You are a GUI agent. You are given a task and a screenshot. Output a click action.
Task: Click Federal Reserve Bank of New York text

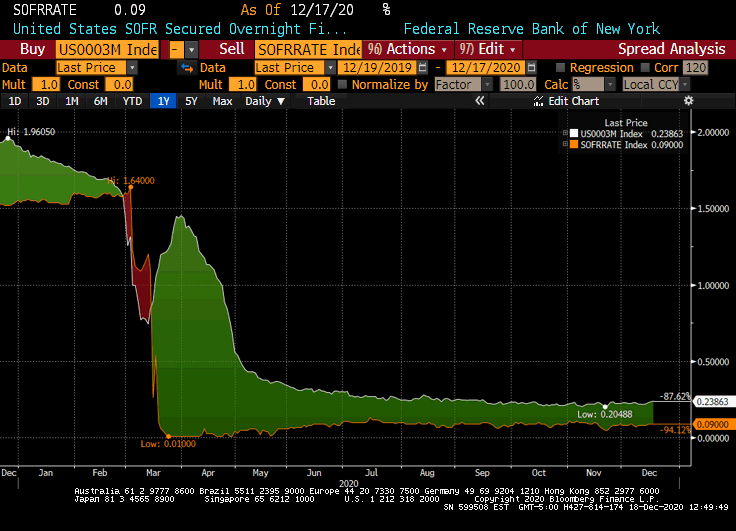click(532, 29)
